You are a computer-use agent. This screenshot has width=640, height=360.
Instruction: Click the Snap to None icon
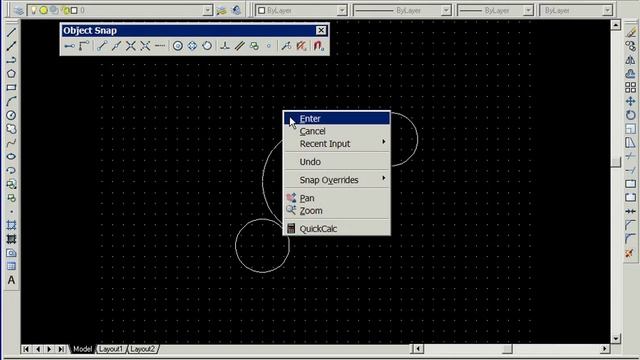[x=302, y=46]
